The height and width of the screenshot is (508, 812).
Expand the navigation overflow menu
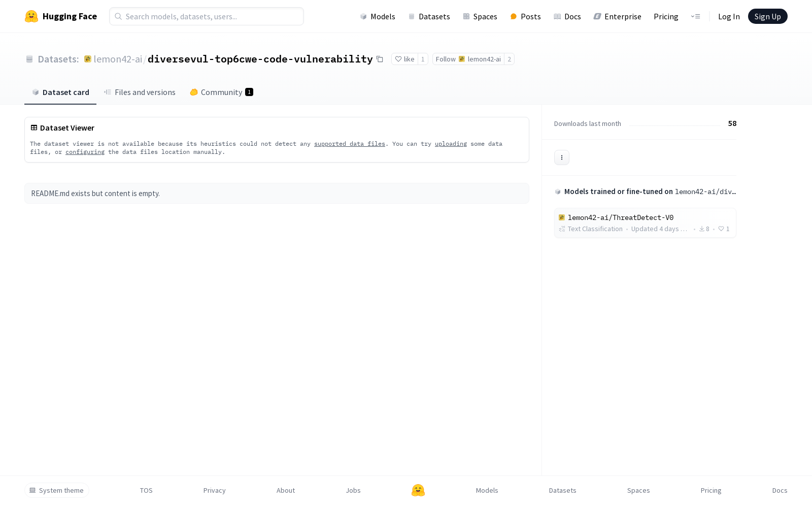point(695,16)
